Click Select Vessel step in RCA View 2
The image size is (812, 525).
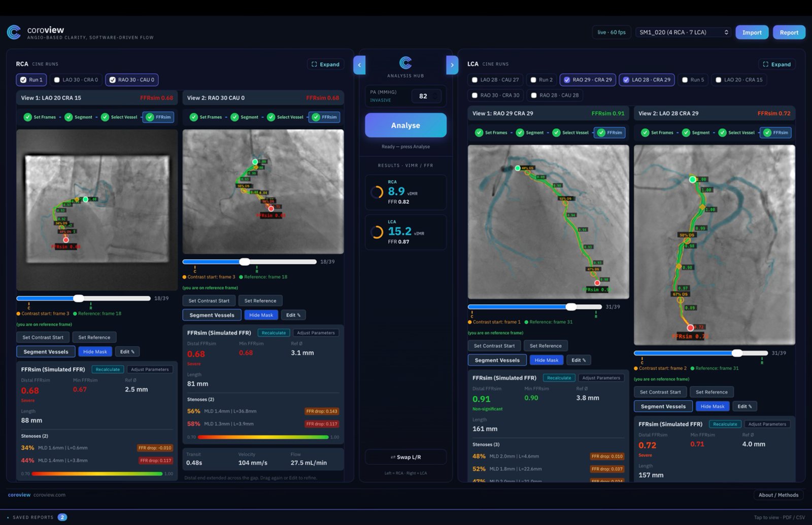285,117
